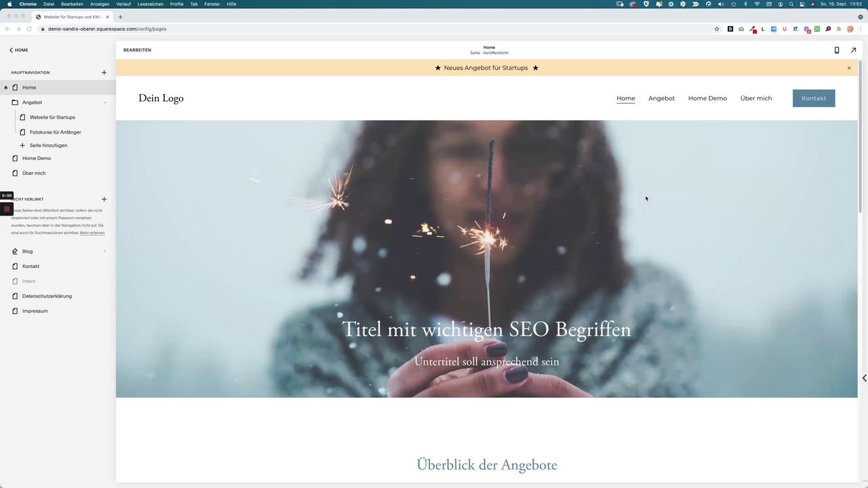This screenshot has height=488, width=868.
Task: Select the Über mich page in the sidebar
Action: tap(34, 173)
